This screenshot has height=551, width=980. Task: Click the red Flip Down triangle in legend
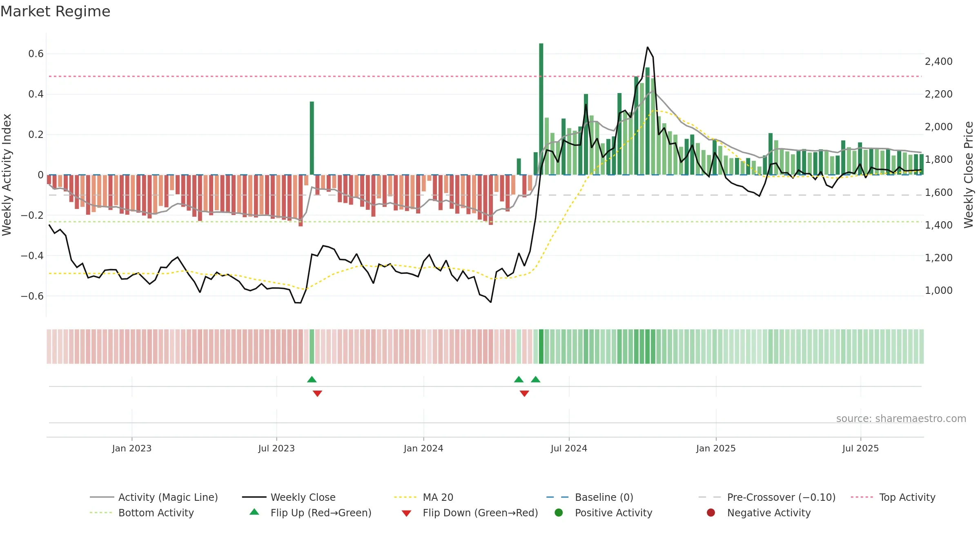point(406,513)
